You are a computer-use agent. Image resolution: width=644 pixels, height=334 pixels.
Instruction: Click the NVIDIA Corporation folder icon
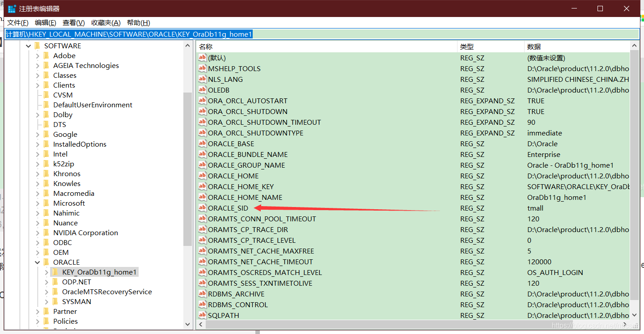click(46, 233)
